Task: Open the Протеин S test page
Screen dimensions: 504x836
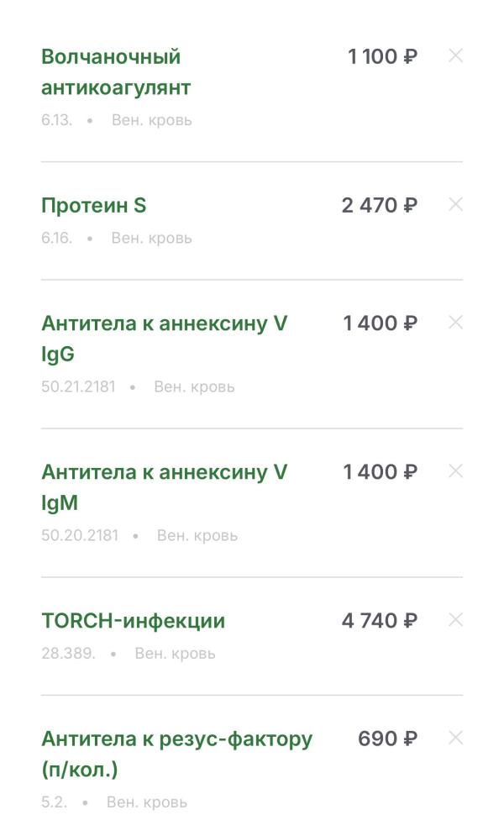Action: point(93,206)
